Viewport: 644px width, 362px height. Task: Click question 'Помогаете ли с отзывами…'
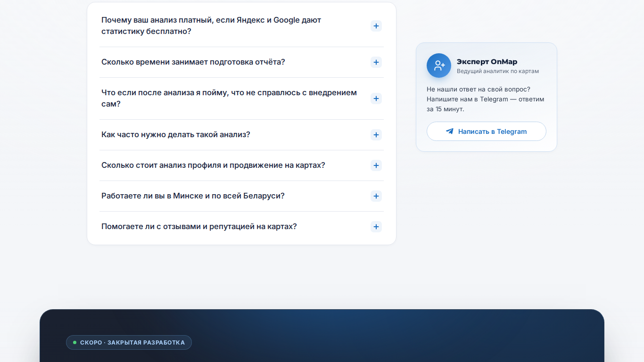click(x=199, y=227)
